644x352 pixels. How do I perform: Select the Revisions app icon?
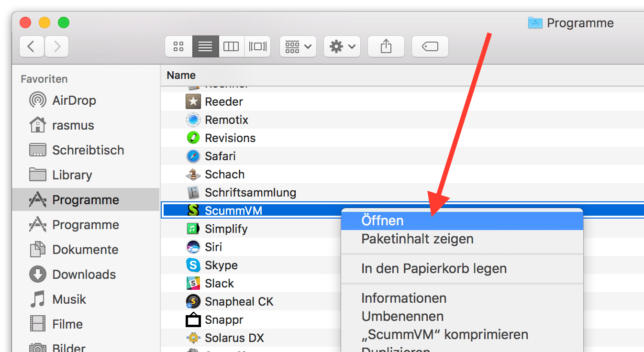(193, 138)
